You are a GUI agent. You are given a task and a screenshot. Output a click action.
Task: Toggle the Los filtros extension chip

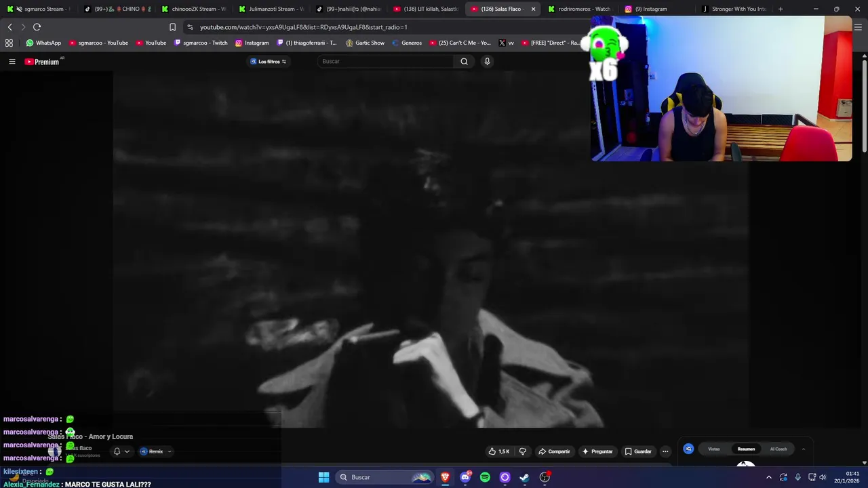click(269, 62)
